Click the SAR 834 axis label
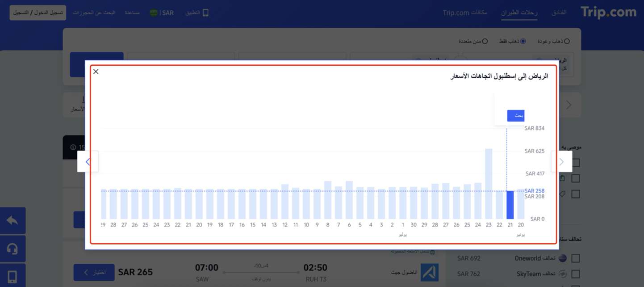This screenshot has width=644, height=287. click(x=535, y=128)
